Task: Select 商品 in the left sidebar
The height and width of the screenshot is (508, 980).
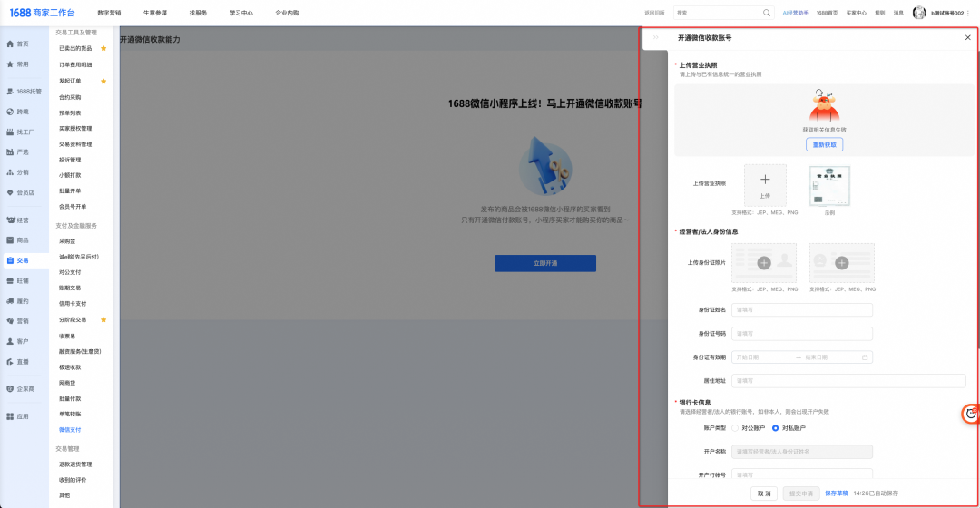Action: coord(18,240)
